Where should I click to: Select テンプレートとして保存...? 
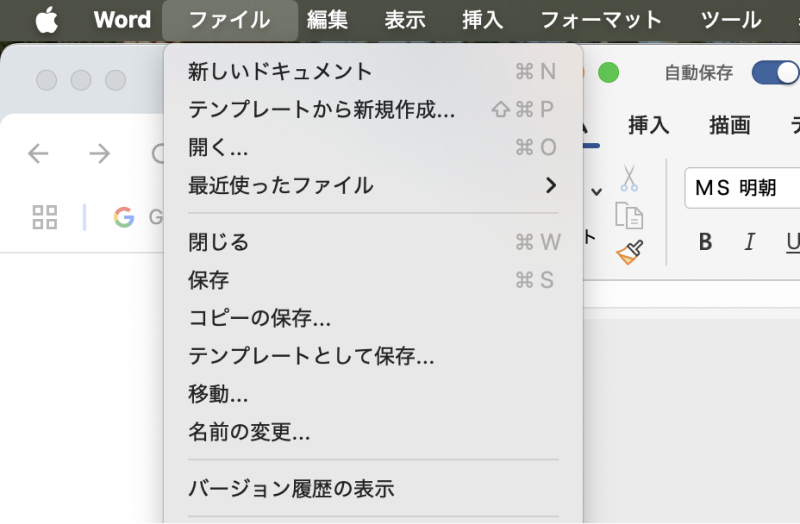coord(373,356)
